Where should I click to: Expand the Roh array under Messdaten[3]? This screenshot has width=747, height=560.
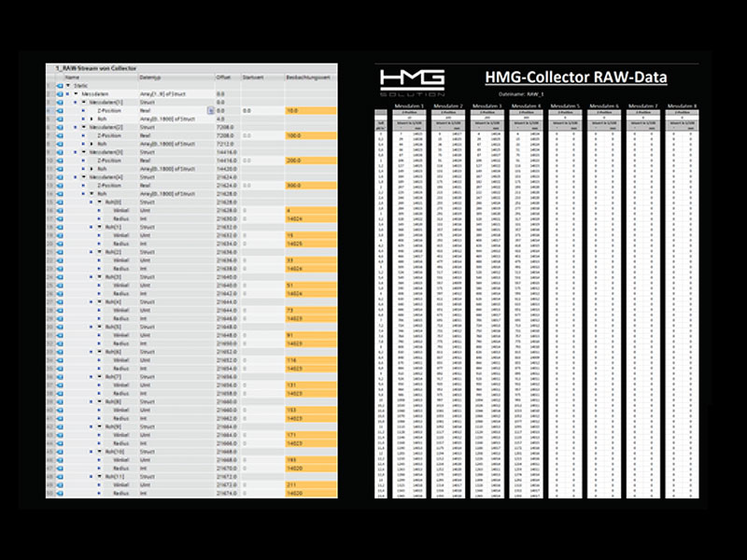(x=92, y=169)
